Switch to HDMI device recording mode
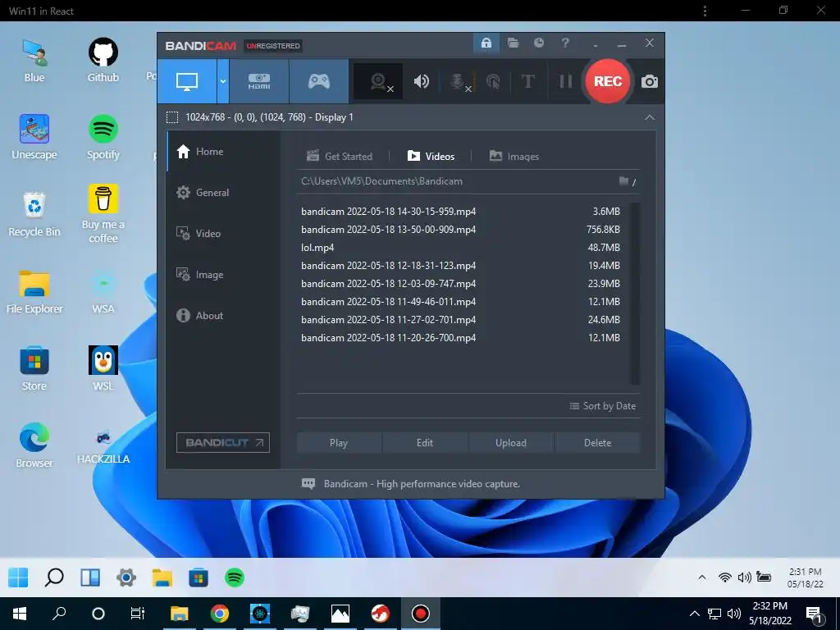 259,81
